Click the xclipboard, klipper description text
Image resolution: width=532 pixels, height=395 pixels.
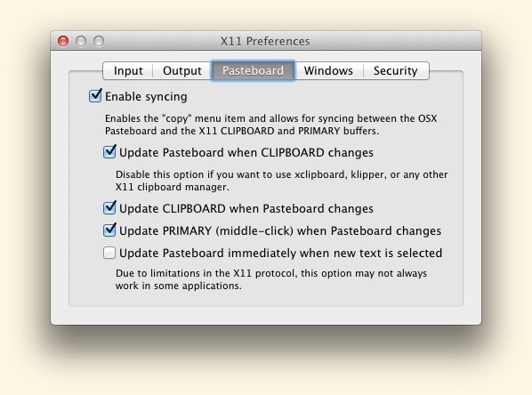[x=282, y=181]
